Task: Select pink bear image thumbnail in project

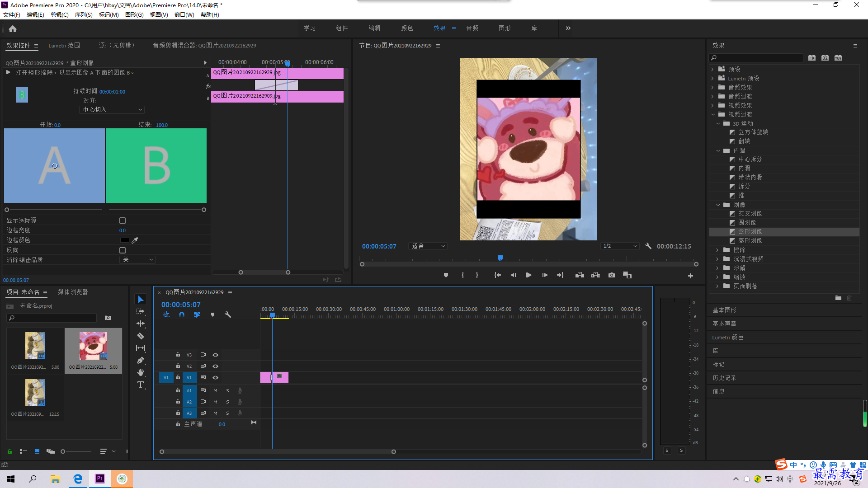Action: (93, 346)
